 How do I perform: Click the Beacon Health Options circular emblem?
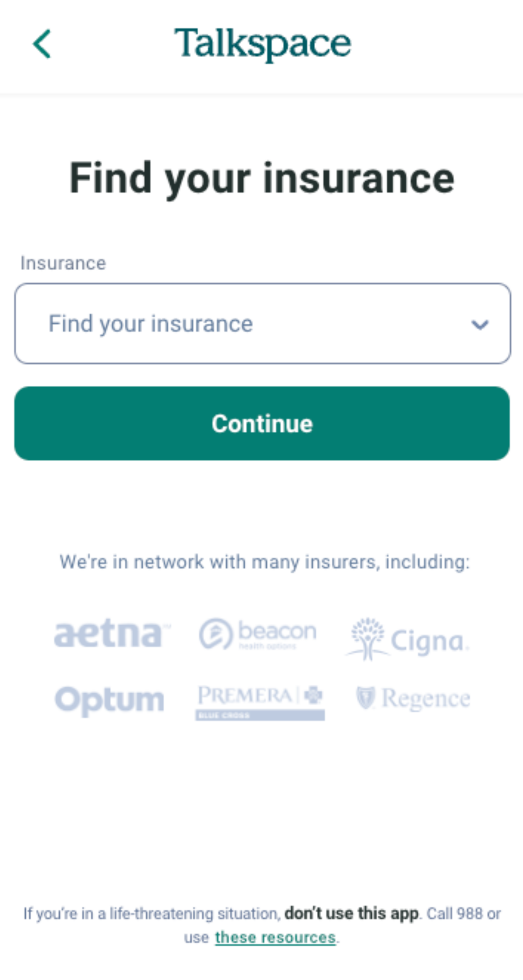[215, 634]
